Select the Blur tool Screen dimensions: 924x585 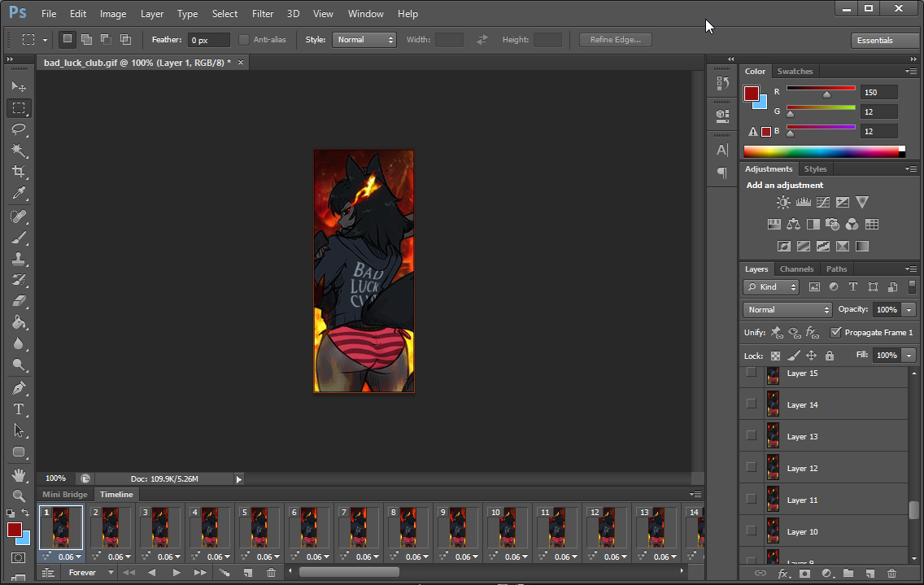19,344
